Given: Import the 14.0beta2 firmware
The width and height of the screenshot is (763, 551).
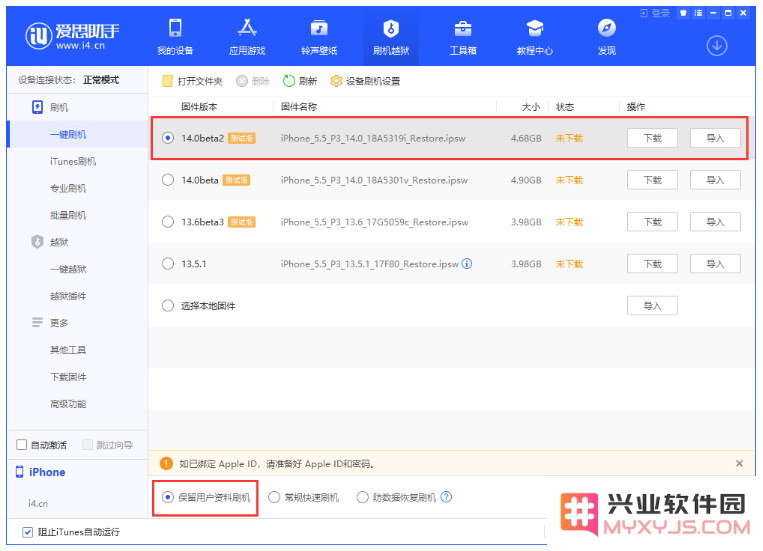Looking at the screenshot, I should [x=715, y=138].
